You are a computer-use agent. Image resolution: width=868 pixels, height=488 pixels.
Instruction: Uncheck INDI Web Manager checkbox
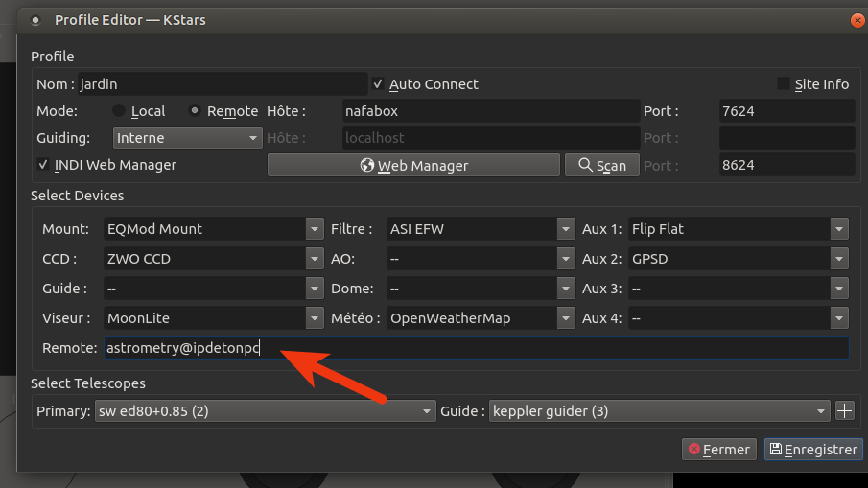tap(43, 165)
